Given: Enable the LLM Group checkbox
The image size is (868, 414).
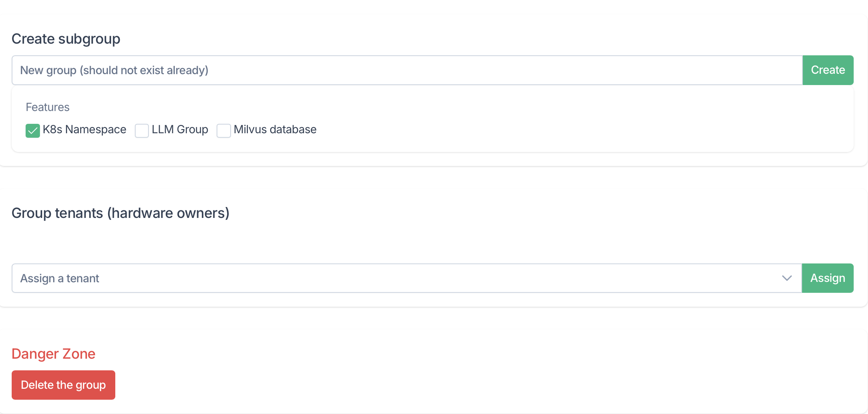Looking at the screenshot, I should (142, 131).
